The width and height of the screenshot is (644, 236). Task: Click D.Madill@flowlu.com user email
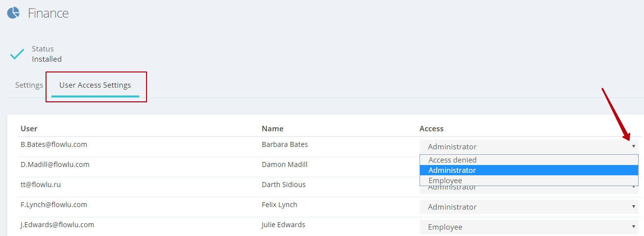(x=55, y=165)
